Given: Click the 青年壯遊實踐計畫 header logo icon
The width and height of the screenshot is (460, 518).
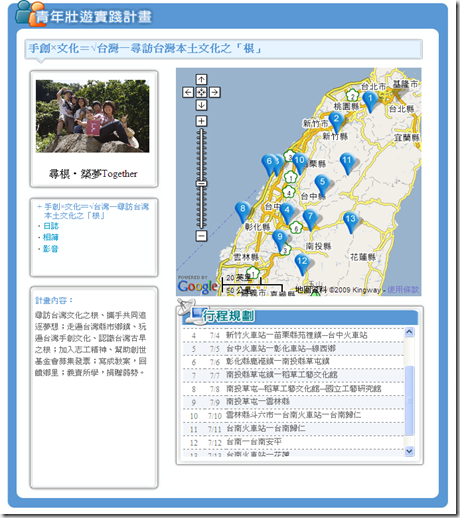Looking at the screenshot, I should point(30,13).
